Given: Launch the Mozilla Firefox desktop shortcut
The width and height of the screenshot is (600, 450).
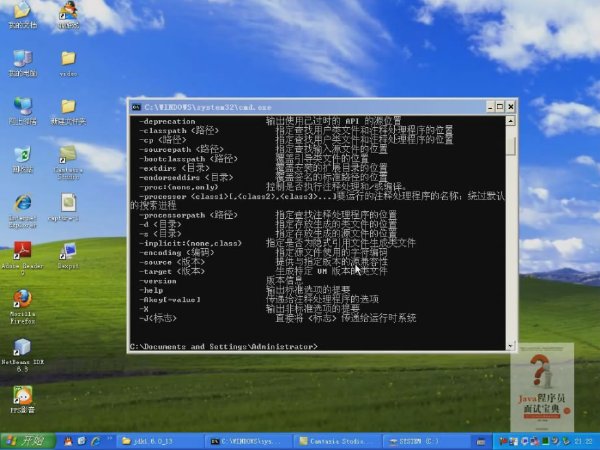Looking at the screenshot, I should (x=23, y=306).
